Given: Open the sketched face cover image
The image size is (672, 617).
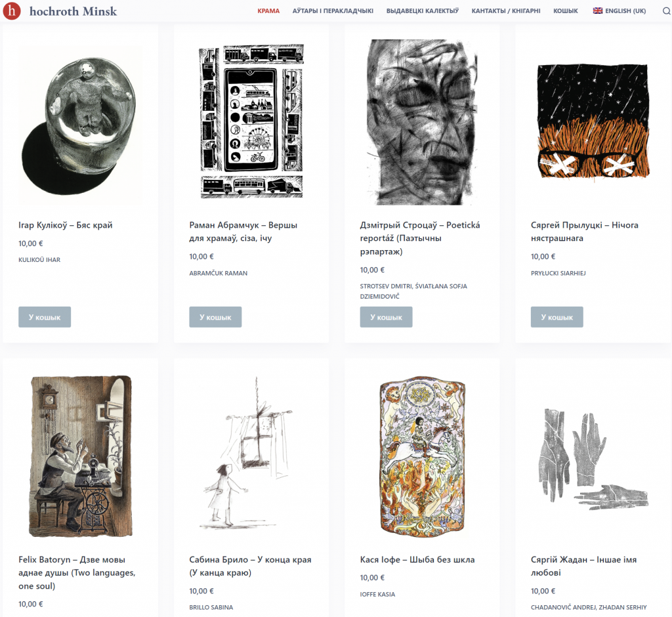Looking at the screenshot, I should (422, 122).
